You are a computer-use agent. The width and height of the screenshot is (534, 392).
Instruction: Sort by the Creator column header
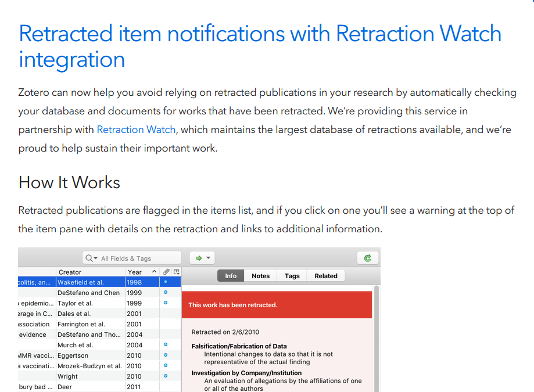point(90,272)
